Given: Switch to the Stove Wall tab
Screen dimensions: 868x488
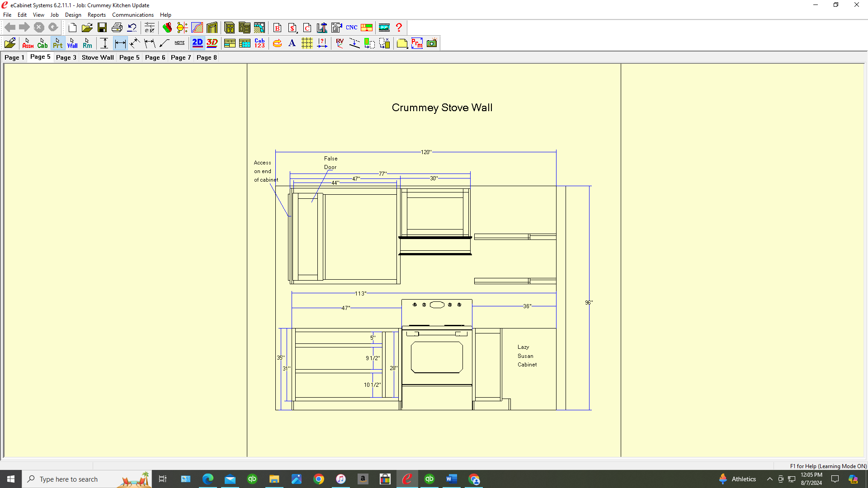Looking at the screenshot, I should [98, 57].
